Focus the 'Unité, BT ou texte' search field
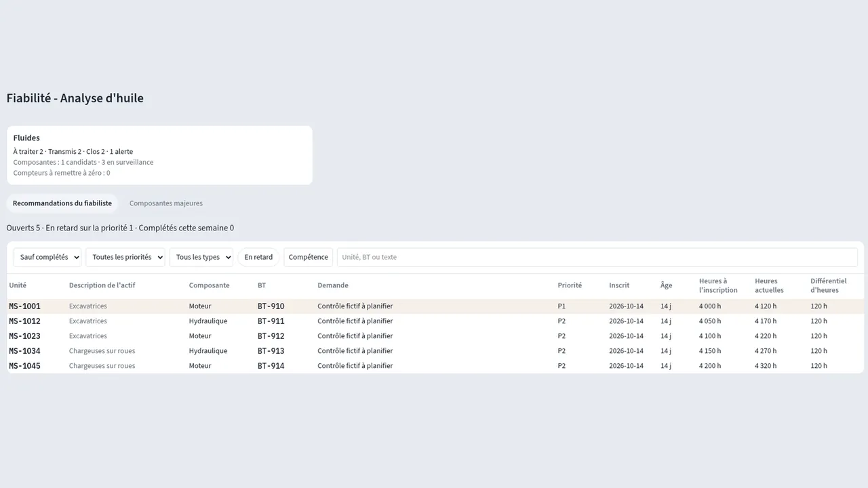Viewport: 868px width, 488px height. click(597, 257)
